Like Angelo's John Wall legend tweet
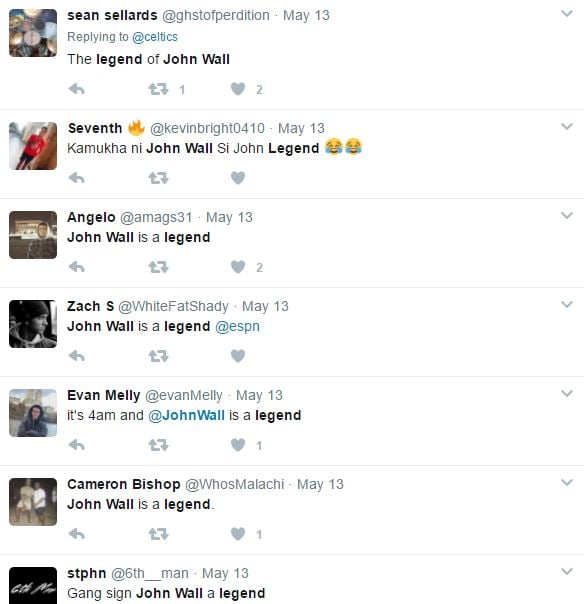Viewport: 584px width, 604px height. 238,267
